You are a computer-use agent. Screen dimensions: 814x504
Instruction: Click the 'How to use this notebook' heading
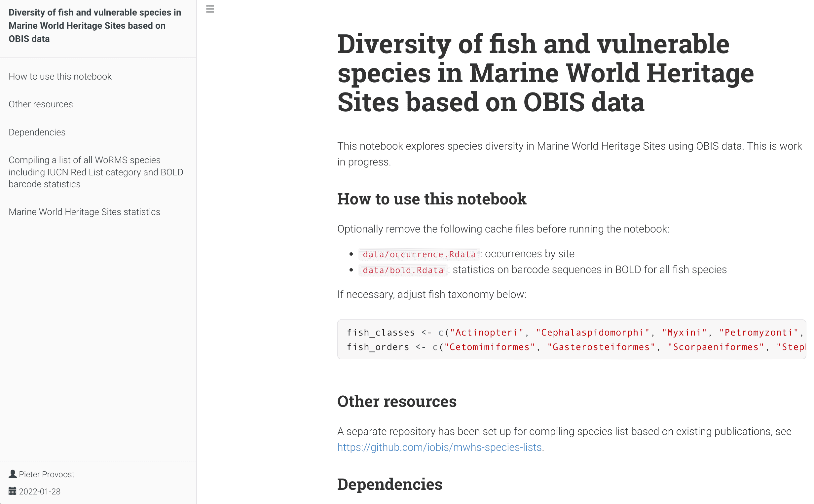click(432, 199)
